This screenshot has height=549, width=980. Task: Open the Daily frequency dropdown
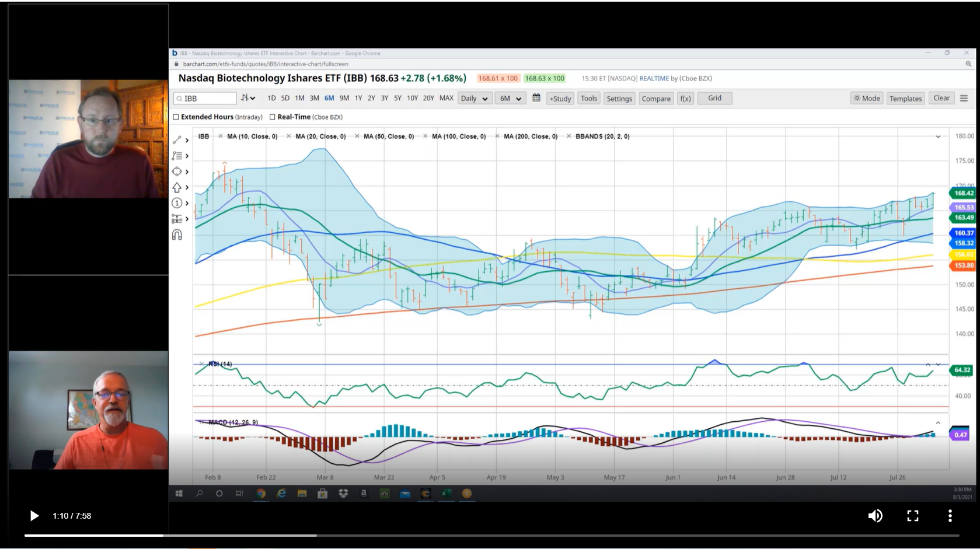(474, 99)
